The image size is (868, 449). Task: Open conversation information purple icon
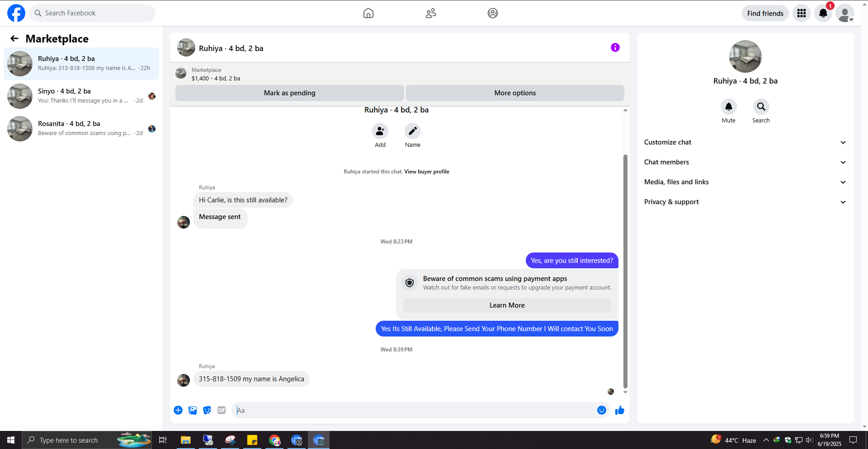(615, 47)
